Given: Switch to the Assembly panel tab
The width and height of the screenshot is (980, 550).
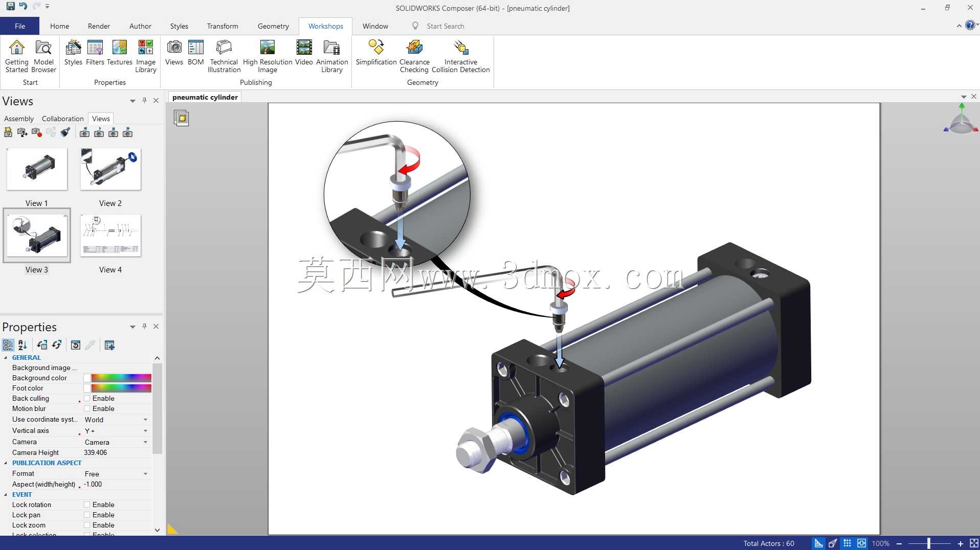Looking at the screenshot, I should [19, 119].
